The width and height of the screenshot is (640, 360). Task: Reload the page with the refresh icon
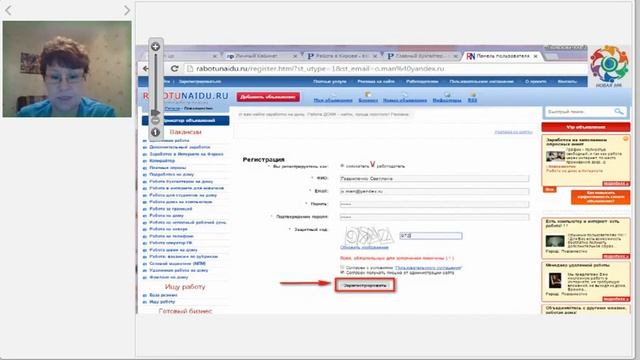175,69
